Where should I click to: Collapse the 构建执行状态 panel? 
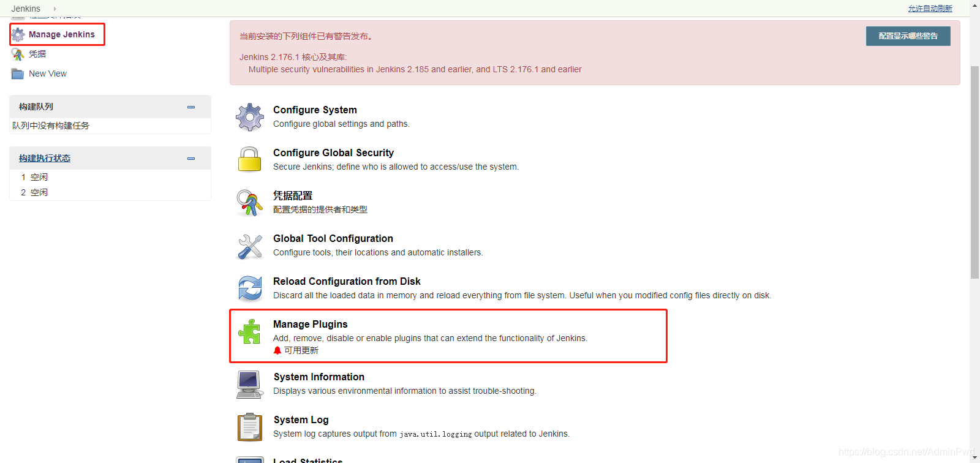click(191, 159)
